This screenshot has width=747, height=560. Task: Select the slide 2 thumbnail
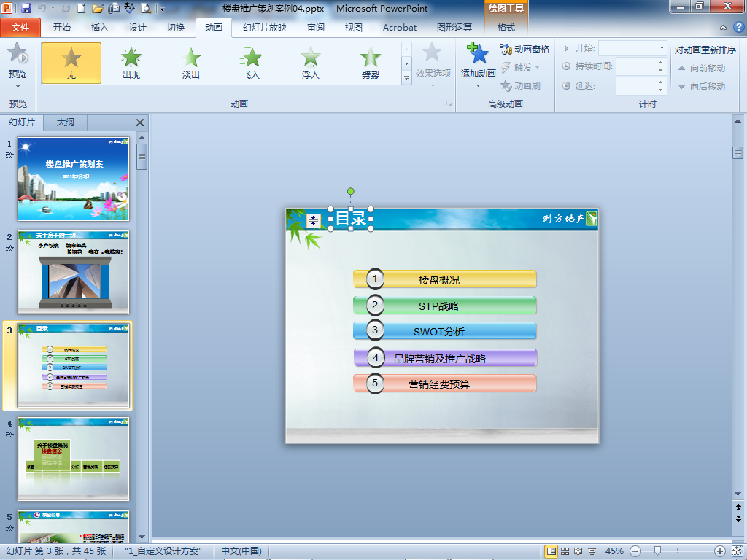[x=74, y=273]
